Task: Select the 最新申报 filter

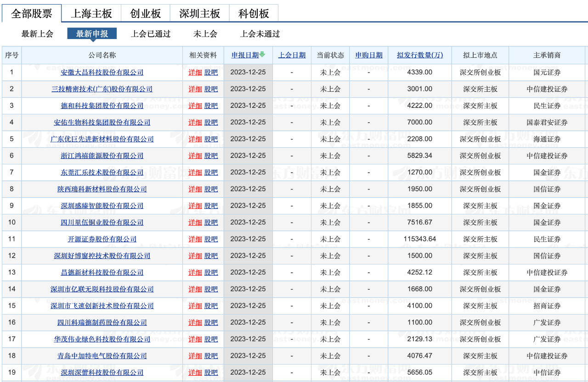Action: pyautogui.click(x=92, y=34)
